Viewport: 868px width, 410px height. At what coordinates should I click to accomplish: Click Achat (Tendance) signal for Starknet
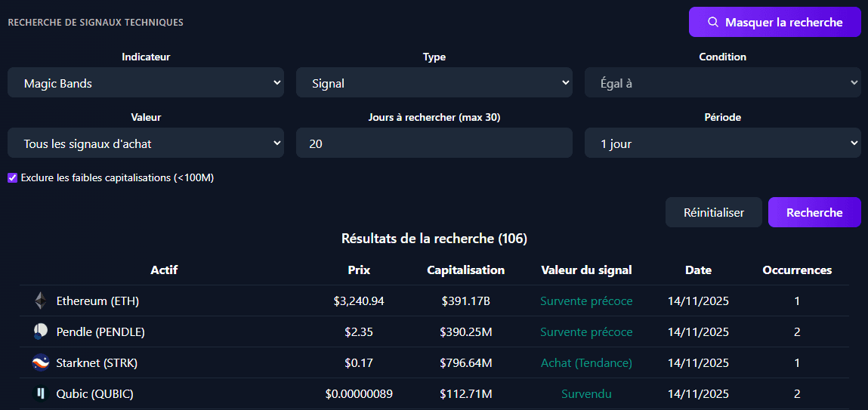(586, 363)
